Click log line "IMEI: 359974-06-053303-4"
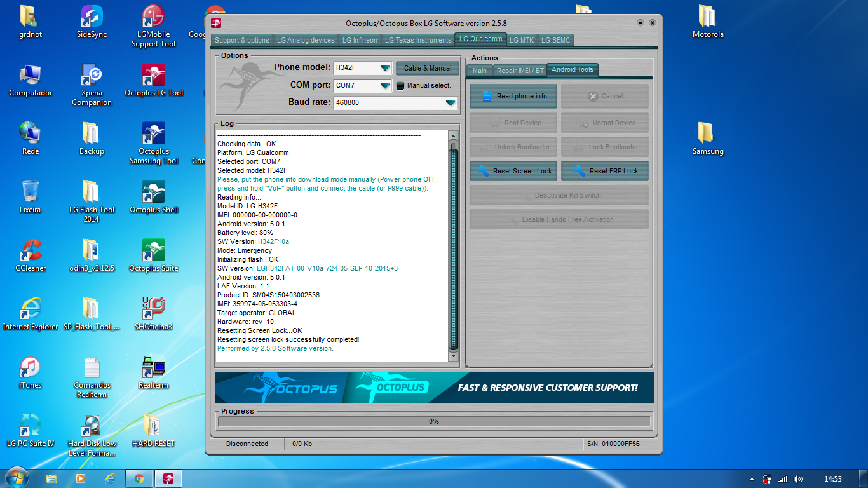The width and height of the screenshot is (868, 488). (x=257, y=304)
